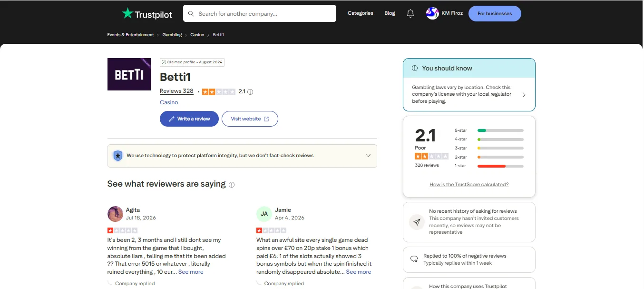Click the search magnifier icon
Image resolution: width=644 pixels, height=289 pixels.
191,14
